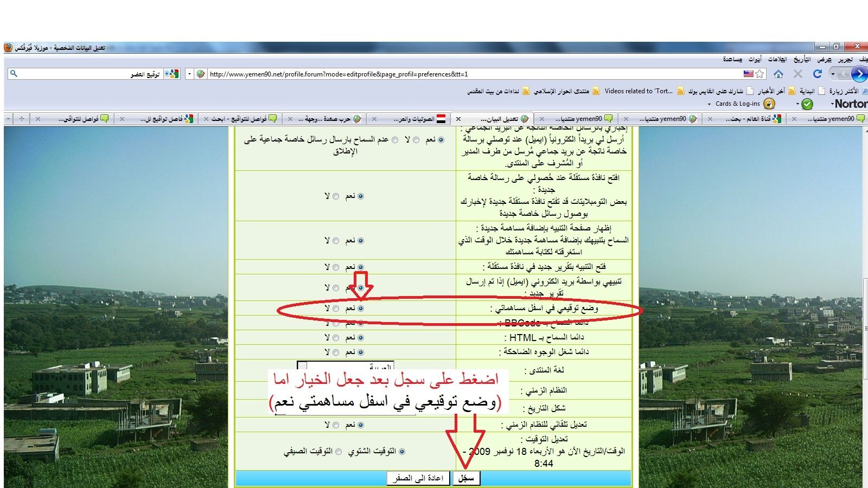Select نعم for تعديل تلقائي للنظام الزمني
Image resolution: width=868 pixels, height=488 pixels.
(361, 425)
